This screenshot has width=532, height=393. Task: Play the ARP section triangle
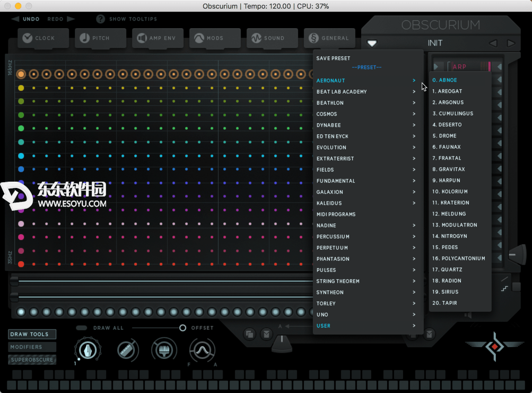[x=437, y=66]
